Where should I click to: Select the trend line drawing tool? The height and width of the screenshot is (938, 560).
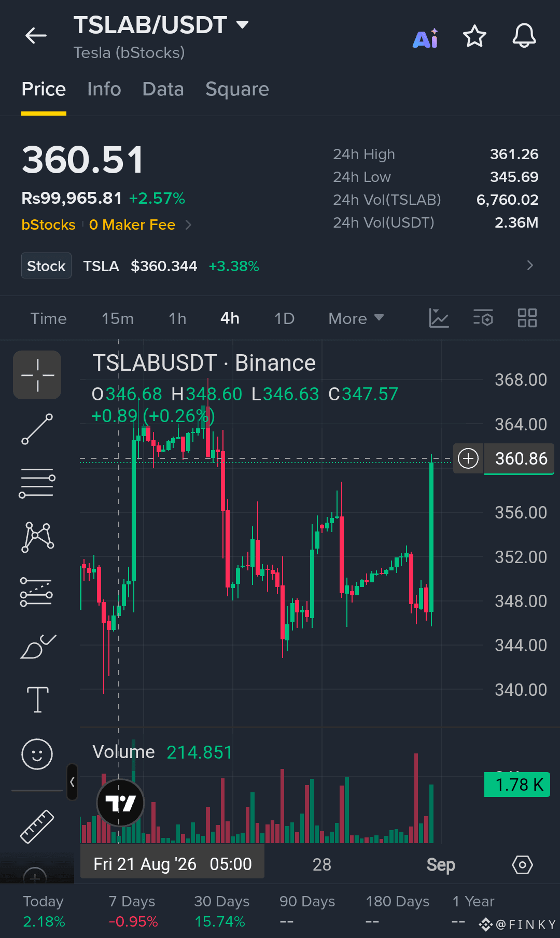point(37,429)
